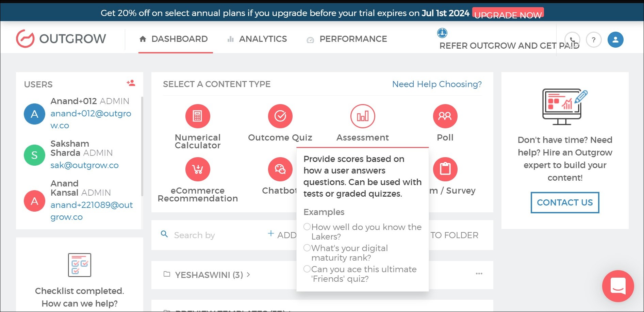
Task: Click the add user icon in Users panel
Action: click(131, 83)
